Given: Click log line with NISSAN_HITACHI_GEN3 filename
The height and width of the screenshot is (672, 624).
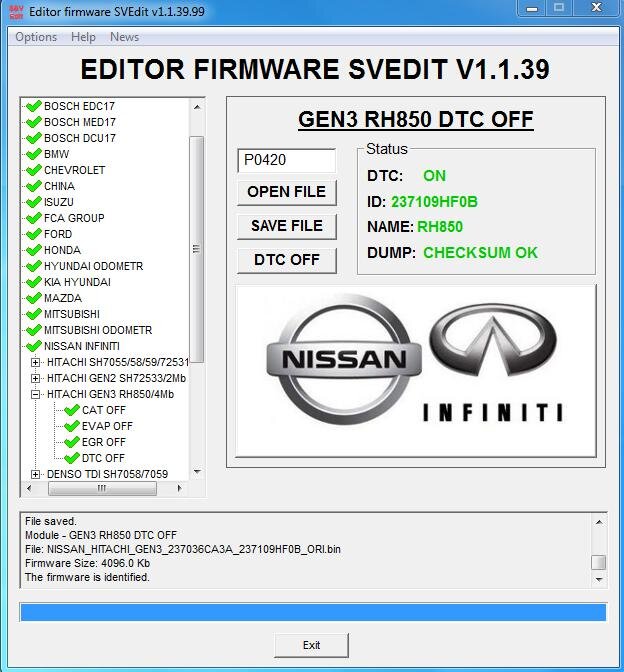Looking at the screenshot, I should pyautogui.click(x=183, y=549).
